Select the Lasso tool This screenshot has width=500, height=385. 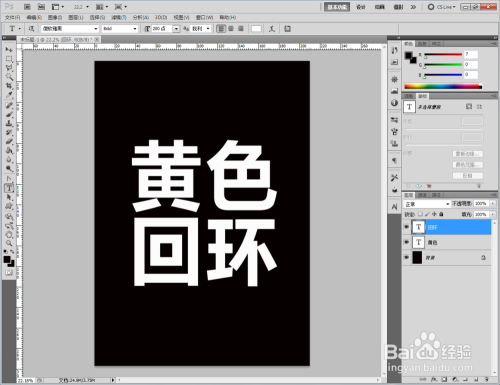(9, 68)
